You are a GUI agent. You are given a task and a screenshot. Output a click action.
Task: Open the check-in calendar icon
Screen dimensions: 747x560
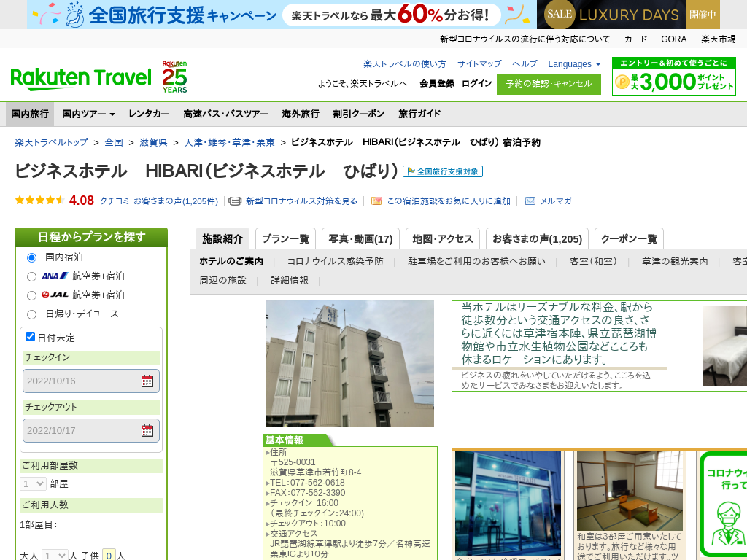147,381
